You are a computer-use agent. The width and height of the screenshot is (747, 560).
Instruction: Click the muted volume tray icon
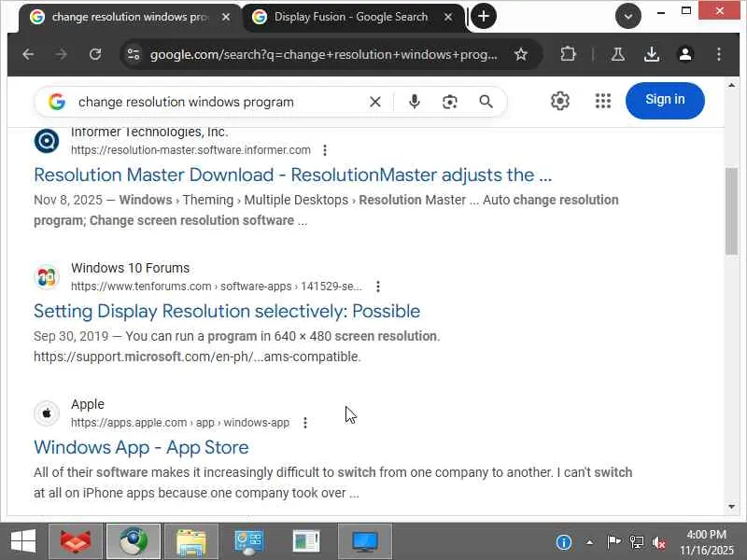coord(659,542)
